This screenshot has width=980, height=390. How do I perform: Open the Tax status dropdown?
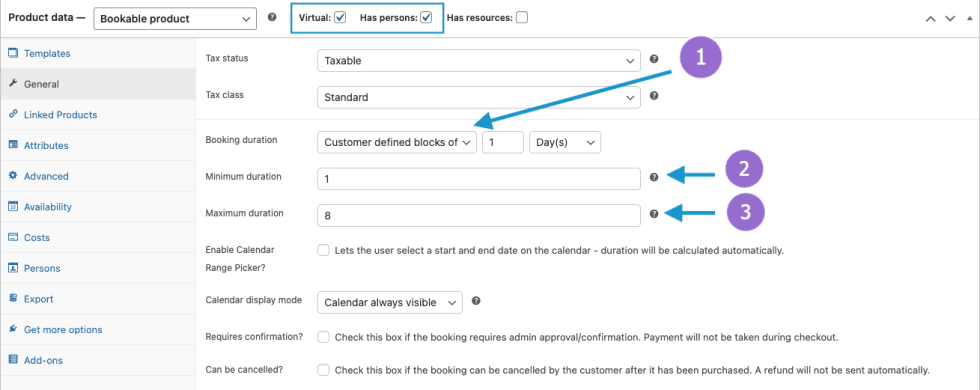pyautogui.click(x=479, y=61)
